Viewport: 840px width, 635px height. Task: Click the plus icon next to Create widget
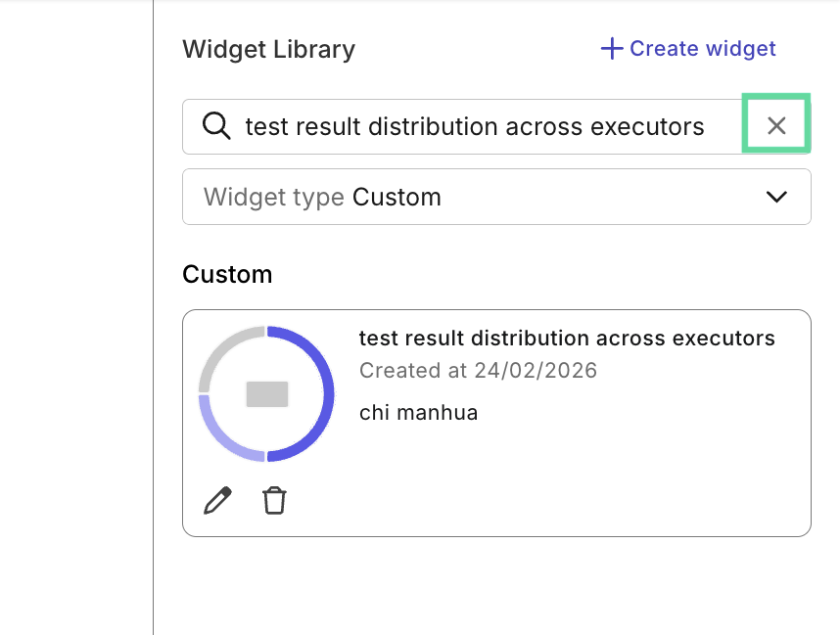[611, 48]
